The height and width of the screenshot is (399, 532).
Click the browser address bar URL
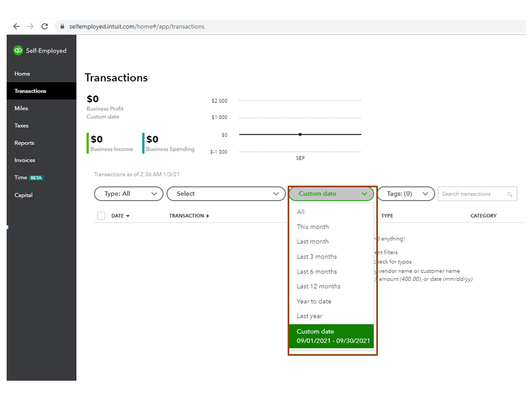pyautogui.click(x=137, y=27)
